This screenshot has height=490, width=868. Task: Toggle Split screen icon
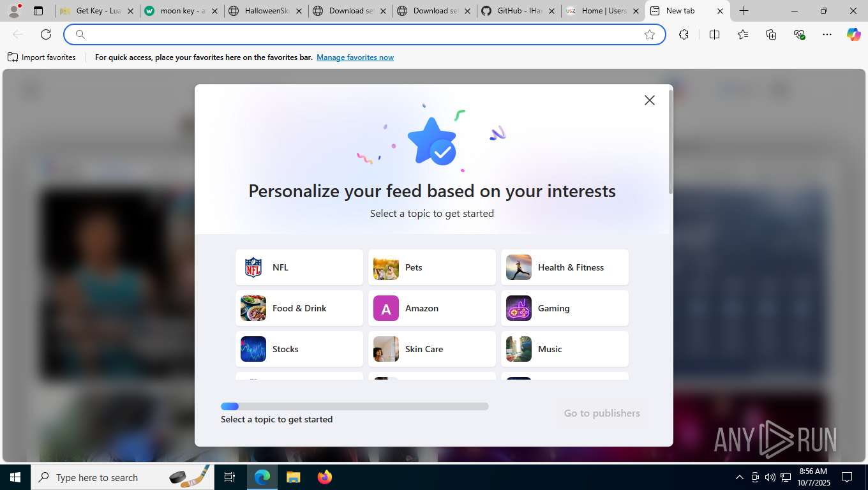tap(714, 34)
